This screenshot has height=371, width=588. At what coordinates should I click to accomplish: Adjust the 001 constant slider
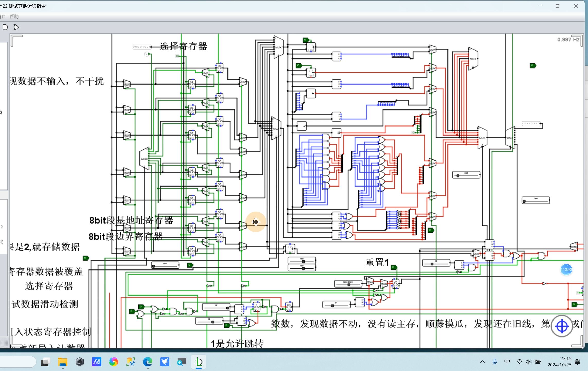[x=466, y=175]
